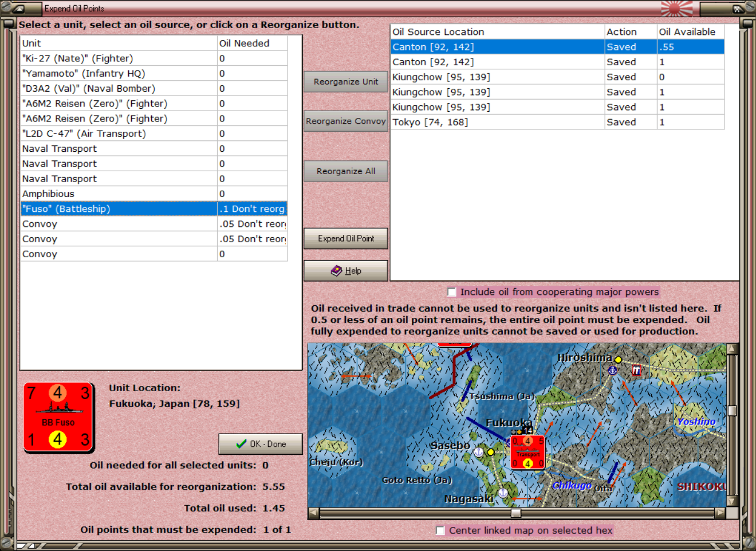
Task: Click the map scroll down arrow
Action: pos(732,501)
